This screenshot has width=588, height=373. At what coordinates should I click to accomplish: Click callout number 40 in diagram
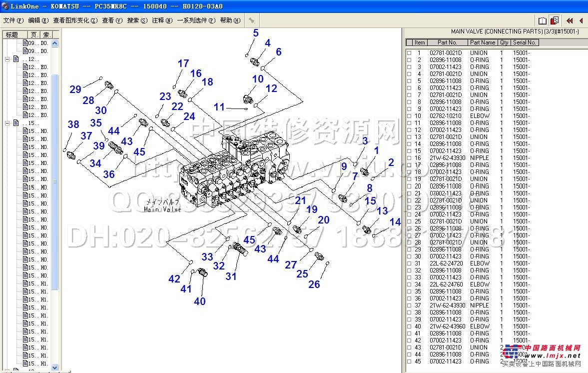click(x=200, y=301)
